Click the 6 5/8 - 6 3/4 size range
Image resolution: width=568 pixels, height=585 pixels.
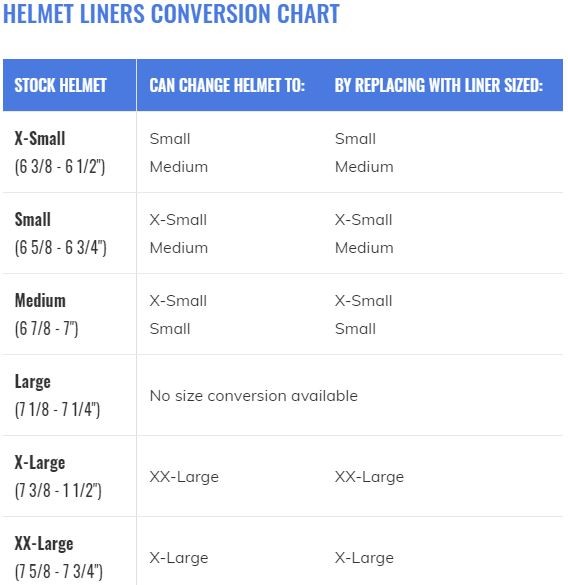point(60,247)
